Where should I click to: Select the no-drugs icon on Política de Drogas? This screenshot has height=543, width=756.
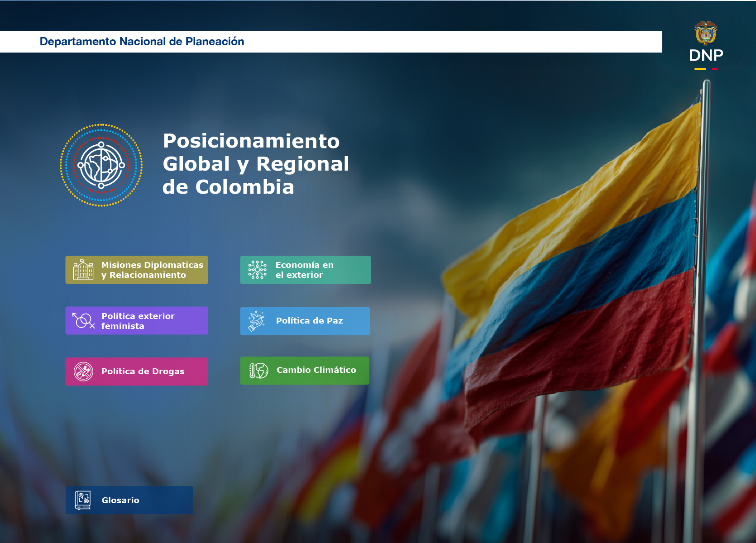pos(83,371)
